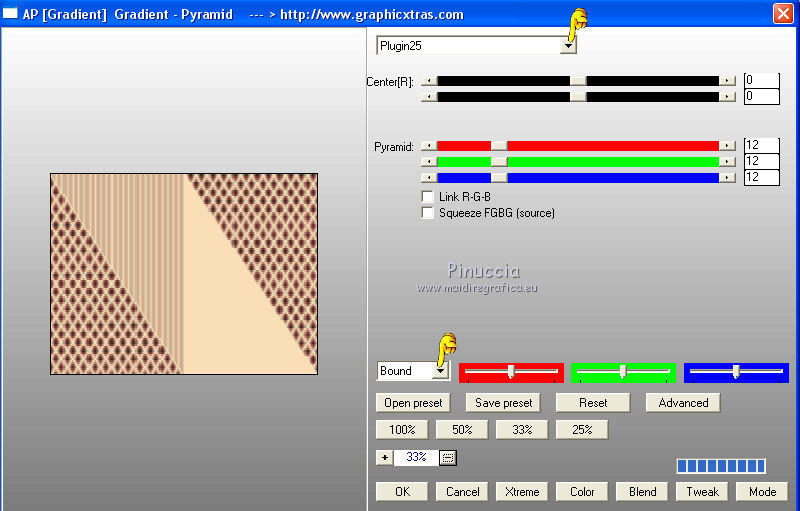Click first Center[R] slider thumb

pos(578,81)
